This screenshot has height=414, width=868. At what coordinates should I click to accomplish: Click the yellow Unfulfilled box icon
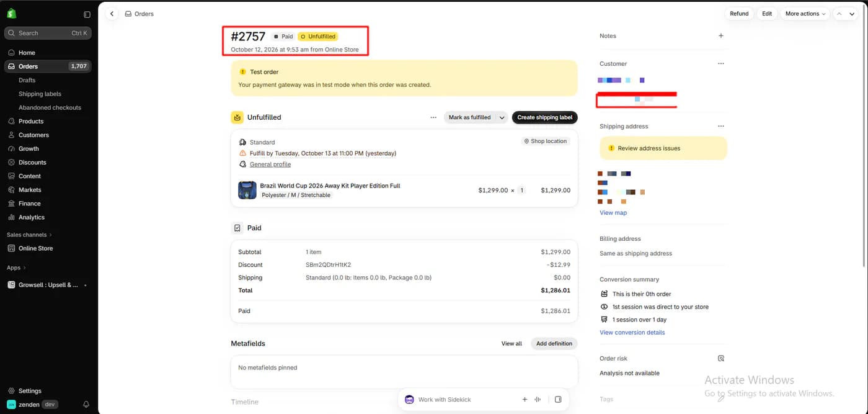237,117
